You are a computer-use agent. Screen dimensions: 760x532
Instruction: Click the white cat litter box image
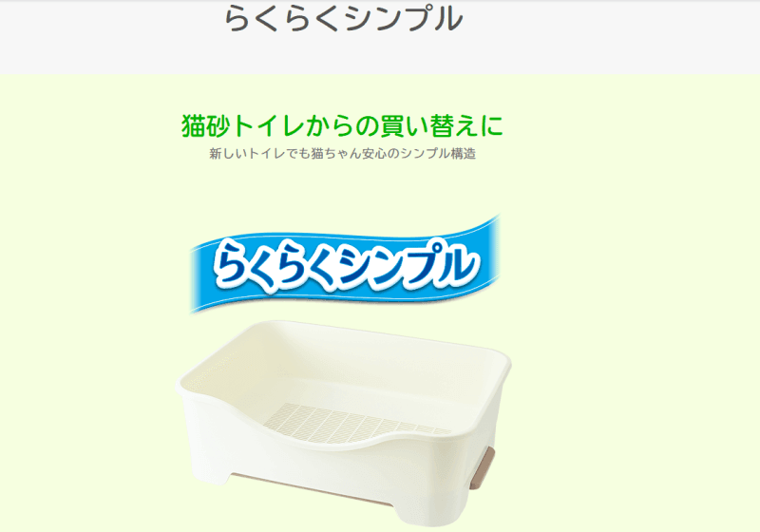343,423
